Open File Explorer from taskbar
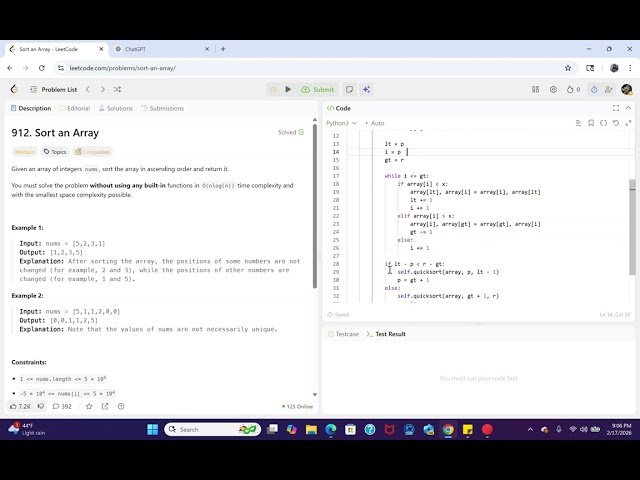The image size is (640, 480). (311, 429)
